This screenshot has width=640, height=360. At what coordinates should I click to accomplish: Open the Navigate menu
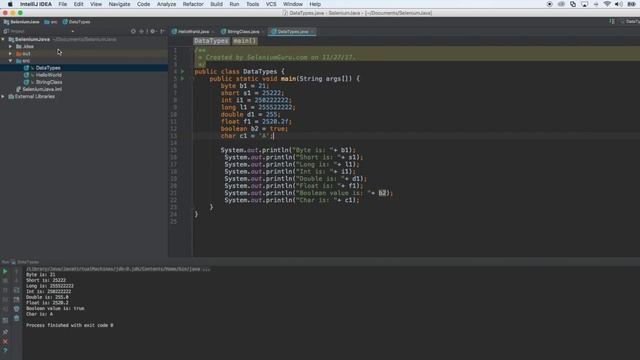(119, 4)
